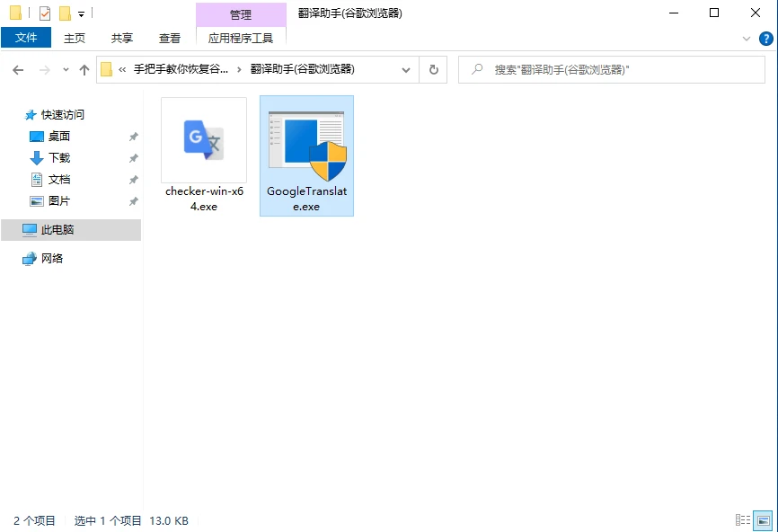Open 桌面 in quick access
This screenshot has width=778, height=532.
click(x=59, y=136)
